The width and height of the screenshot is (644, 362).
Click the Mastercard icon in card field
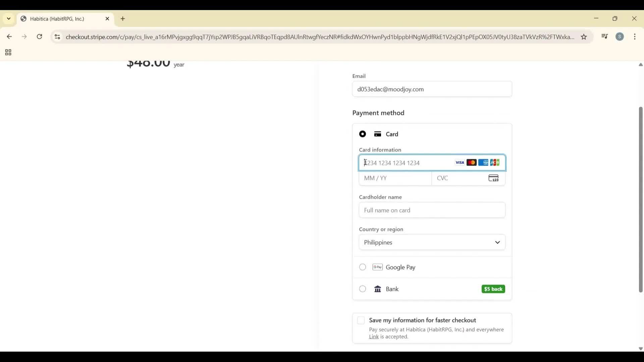[x=472, y=162]
